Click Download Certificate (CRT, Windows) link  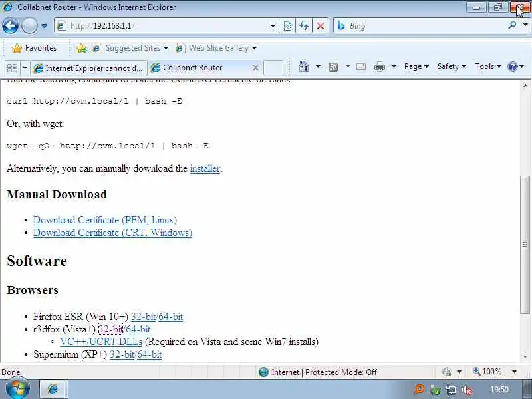pyautogui.click(x=112, y=233)
